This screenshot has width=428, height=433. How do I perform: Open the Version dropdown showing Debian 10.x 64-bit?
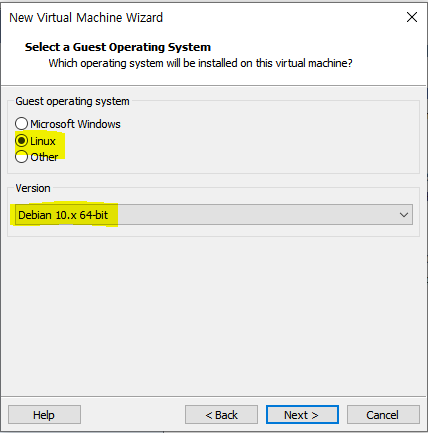click(x=214, y=215)
